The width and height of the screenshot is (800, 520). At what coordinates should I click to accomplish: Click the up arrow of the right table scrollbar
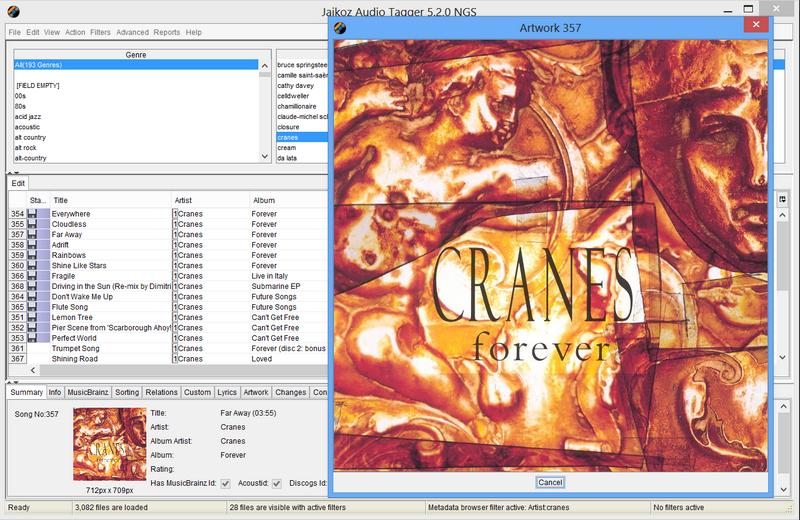783,216
